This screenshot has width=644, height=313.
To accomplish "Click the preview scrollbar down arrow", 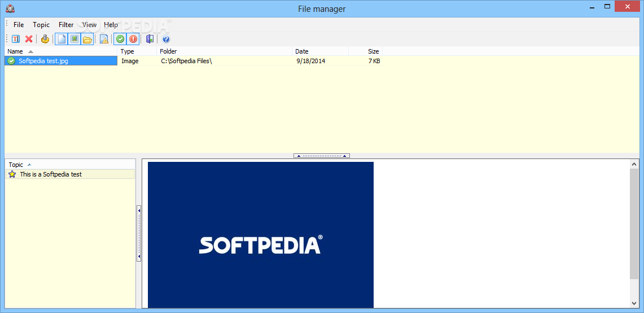I will click(x=634, y=303).
